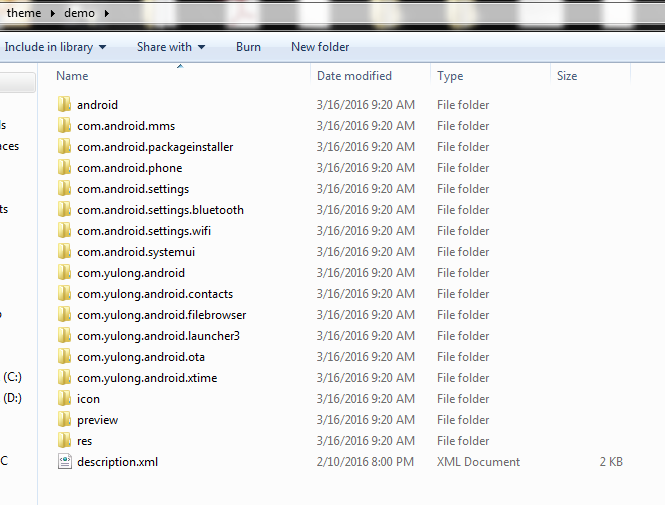Click the File folder type of android row

[463, 105]
